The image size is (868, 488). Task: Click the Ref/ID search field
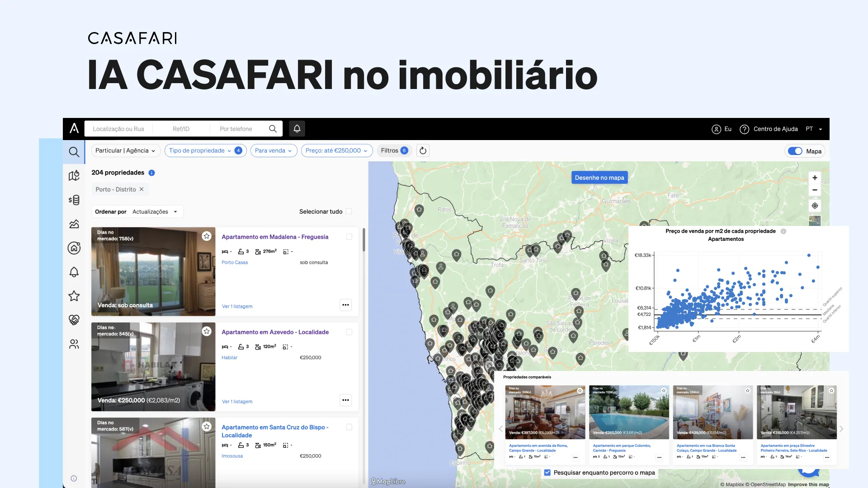[x=181, y=129]
